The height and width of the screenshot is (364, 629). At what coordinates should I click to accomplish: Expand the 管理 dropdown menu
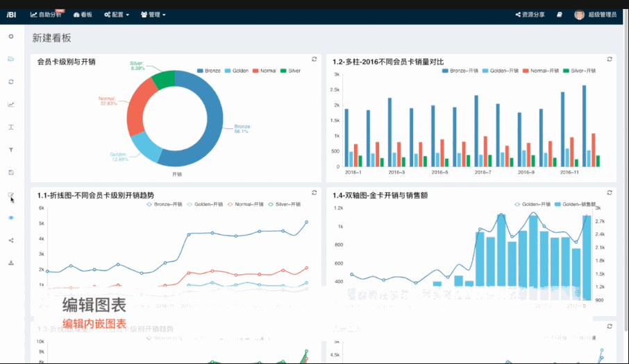(x=153, y=14)
